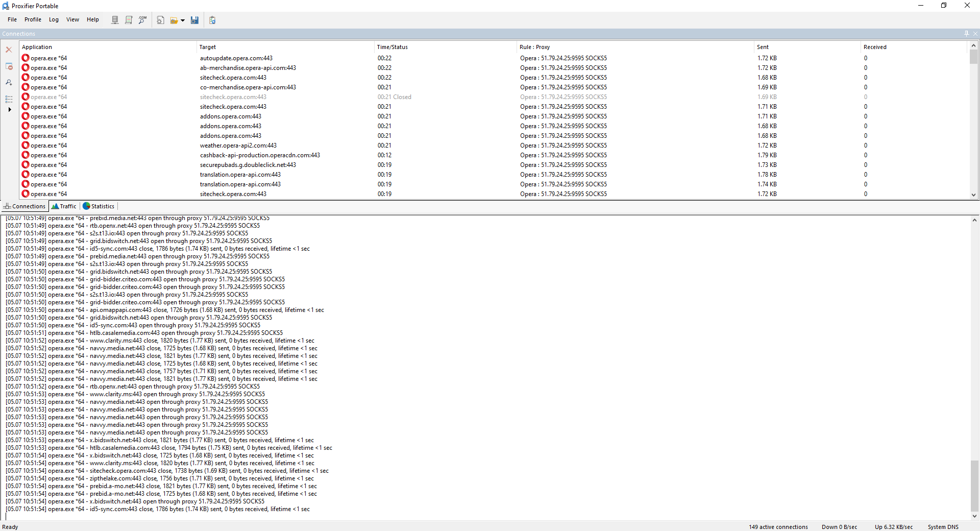Screen dimensions: 980x531
Task: Click the Target column header
Action: (207, 47)
